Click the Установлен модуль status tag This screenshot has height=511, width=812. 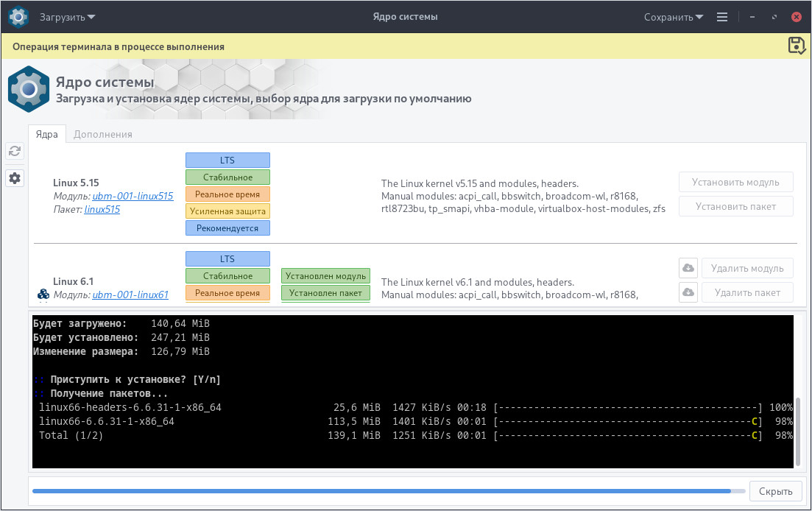pos(325,275)
